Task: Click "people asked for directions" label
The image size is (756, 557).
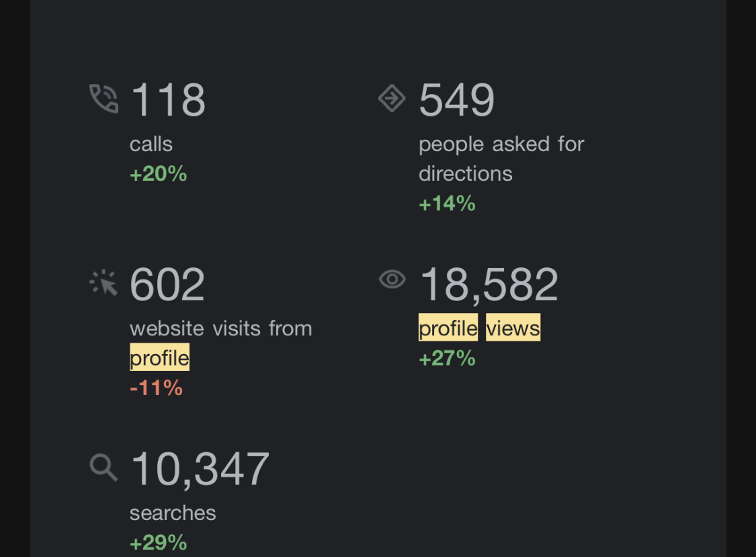Action: [501, 159]
